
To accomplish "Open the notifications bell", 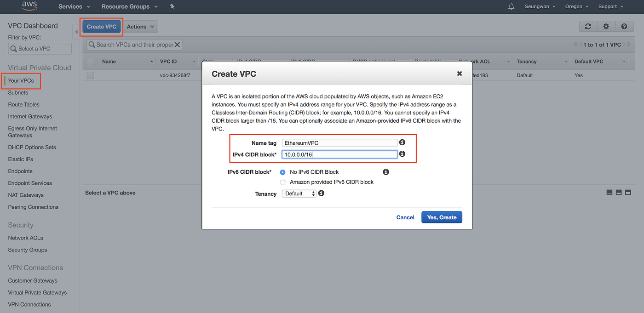I will coord(512,6).
